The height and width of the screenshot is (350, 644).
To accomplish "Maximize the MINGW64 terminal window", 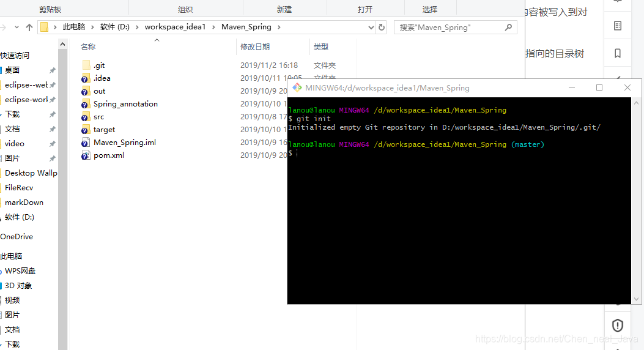I will pos(599,87).
